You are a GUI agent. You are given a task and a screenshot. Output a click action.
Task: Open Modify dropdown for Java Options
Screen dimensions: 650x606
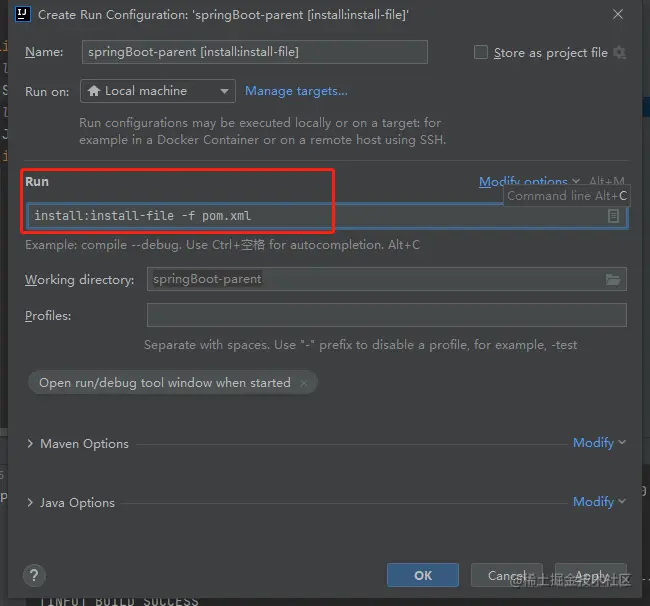599,502
